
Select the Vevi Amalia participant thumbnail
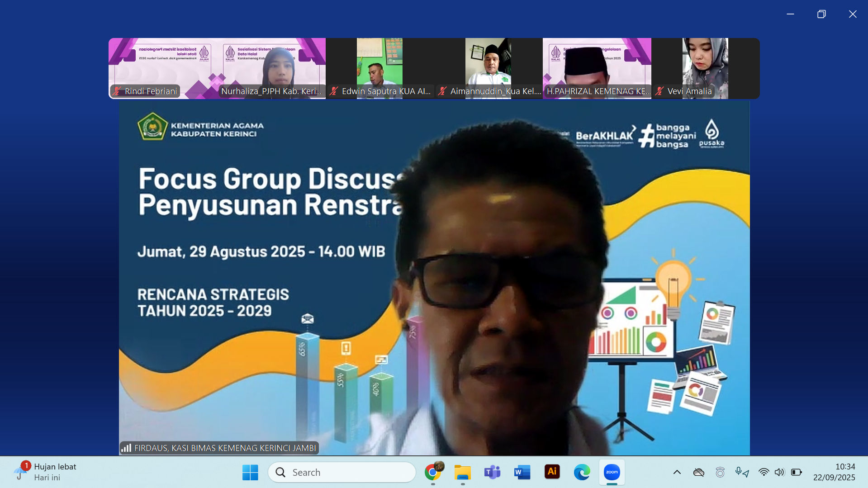coord(705,68)
